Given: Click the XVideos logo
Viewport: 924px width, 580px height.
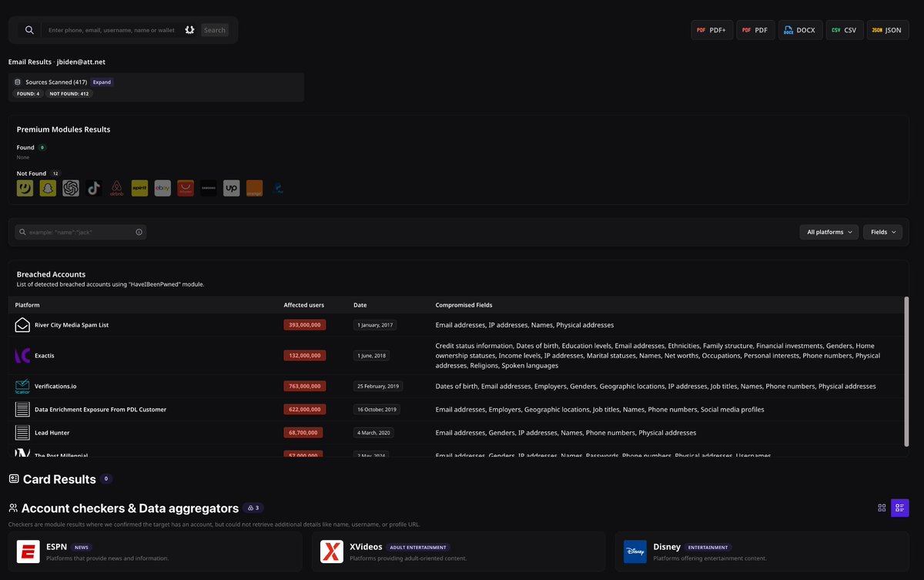Looking at the screenshot, I should 331,552.
